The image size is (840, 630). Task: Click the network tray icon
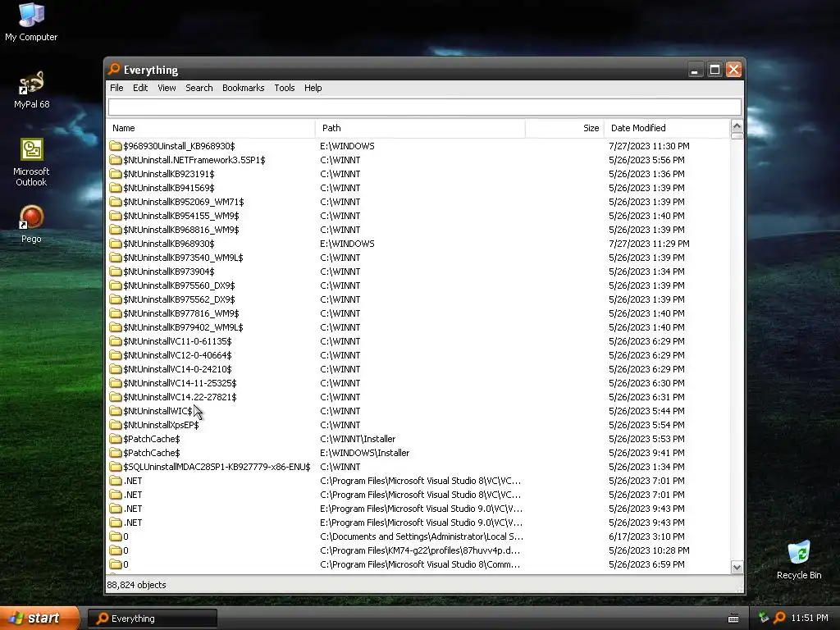(x=764, y=618)
